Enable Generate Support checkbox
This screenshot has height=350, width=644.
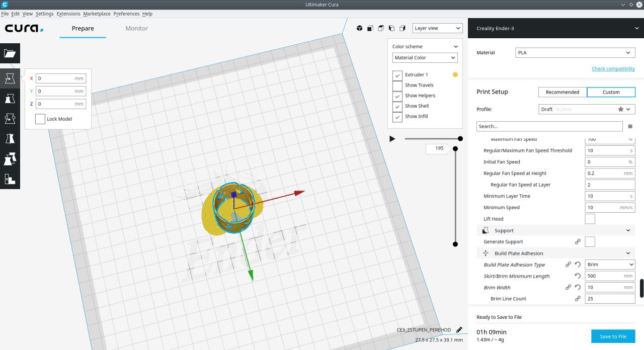(x=590, y=242)
